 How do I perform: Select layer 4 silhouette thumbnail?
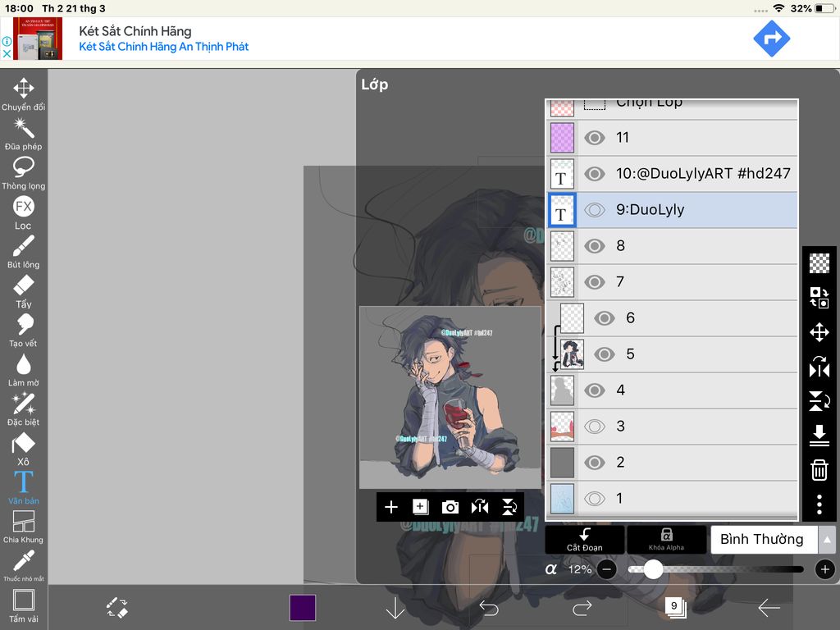pos(562,390)
